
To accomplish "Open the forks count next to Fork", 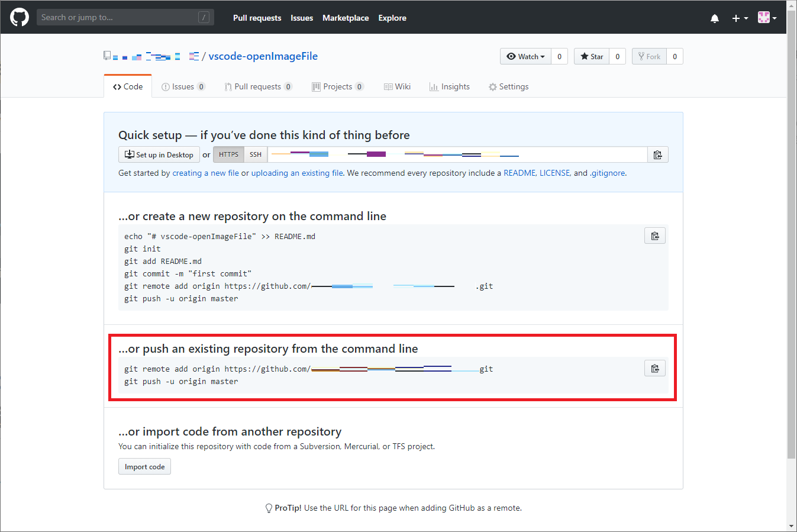I will [675, 56].
